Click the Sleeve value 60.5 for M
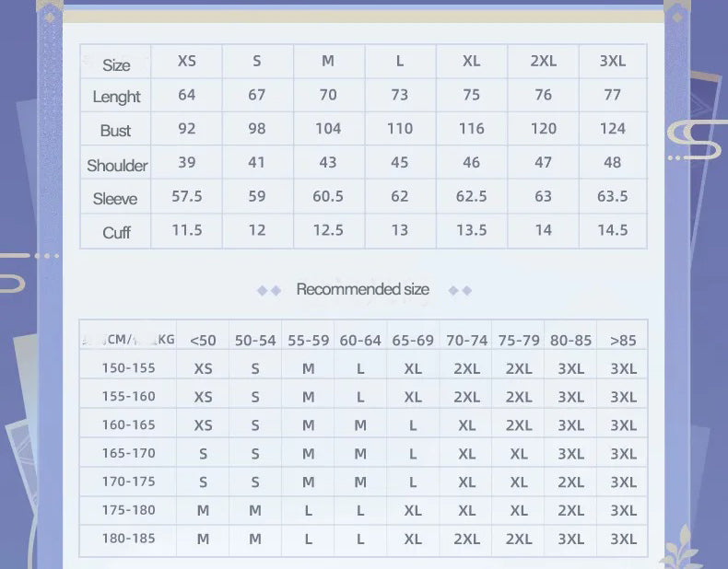 (328, 196)
